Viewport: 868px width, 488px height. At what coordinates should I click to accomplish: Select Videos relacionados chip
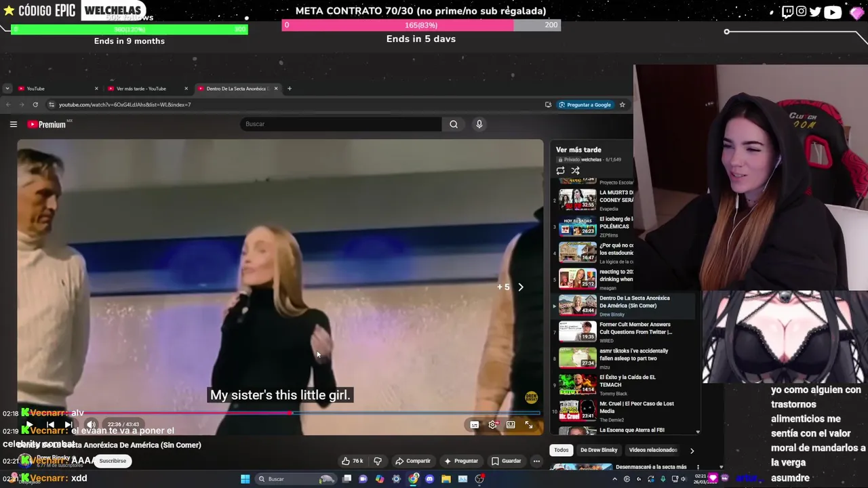[x=653, y=450]
